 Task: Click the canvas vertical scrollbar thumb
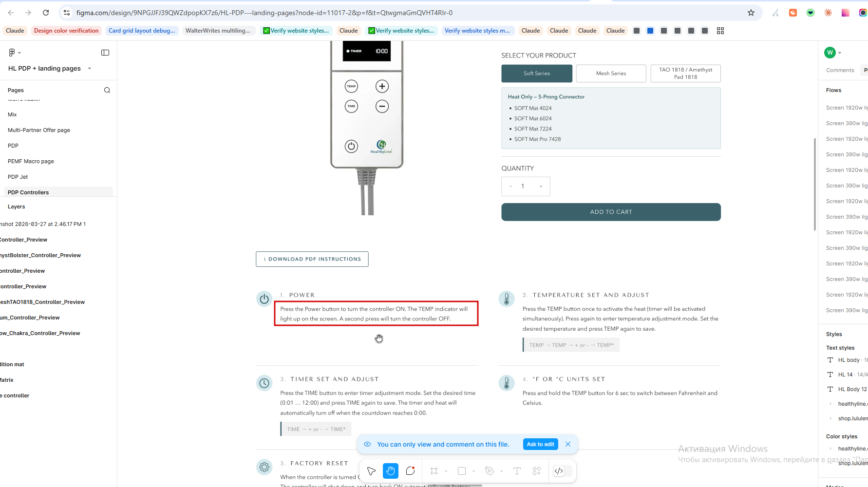[814, 184]
